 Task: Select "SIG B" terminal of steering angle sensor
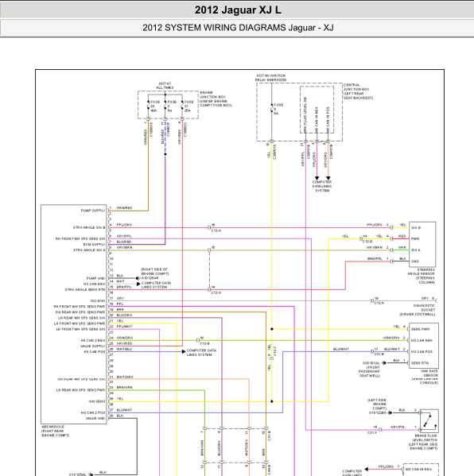pyautogui.click(x=416, y=228)
